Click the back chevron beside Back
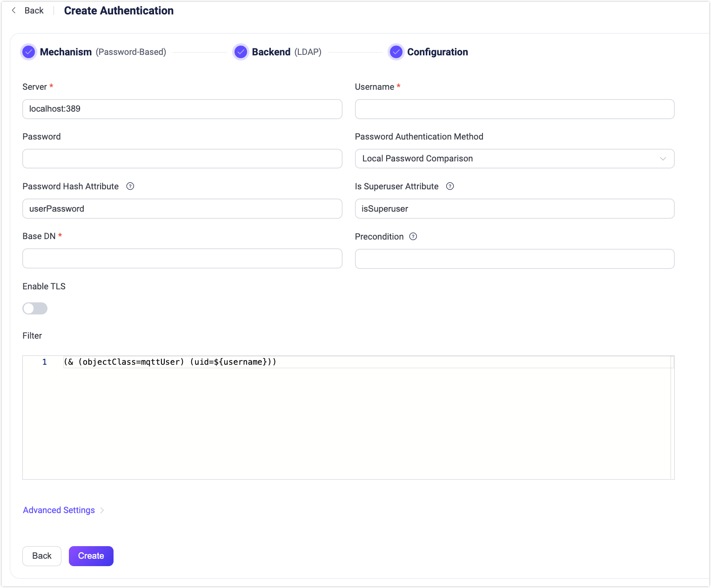 pyautogui.click(x=13, y=10)
